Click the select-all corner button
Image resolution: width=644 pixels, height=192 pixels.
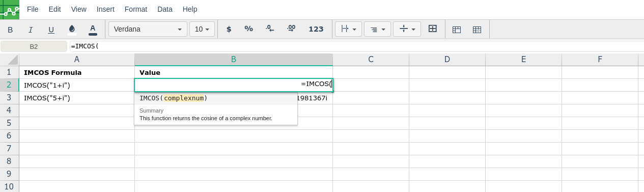pos(10,60)
